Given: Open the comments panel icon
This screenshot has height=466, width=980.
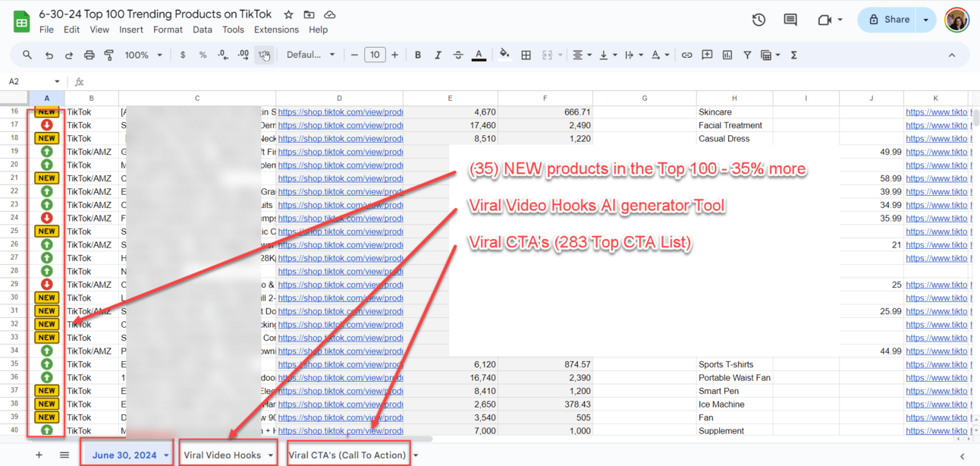Looking at the screenshot, I should [x=790, y=20].
